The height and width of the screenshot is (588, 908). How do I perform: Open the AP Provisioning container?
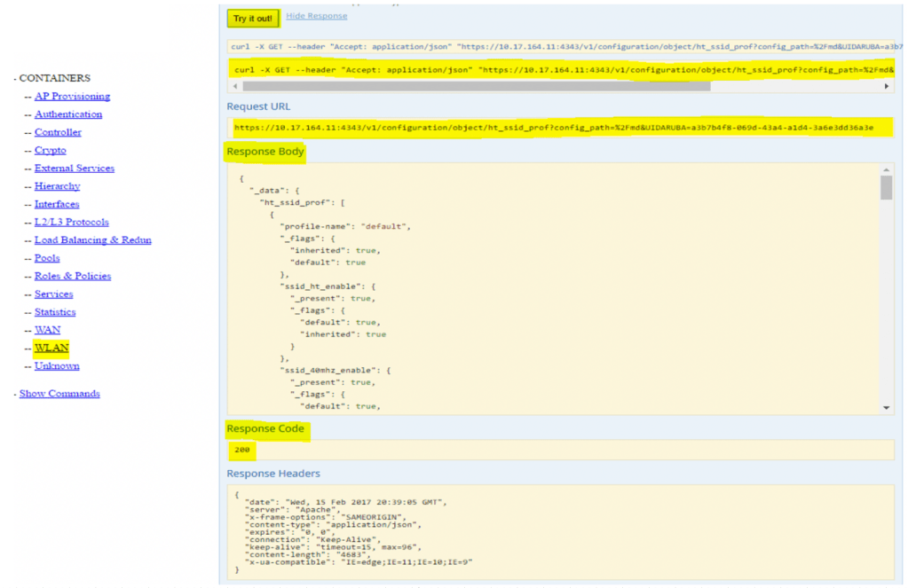point(72,97)
